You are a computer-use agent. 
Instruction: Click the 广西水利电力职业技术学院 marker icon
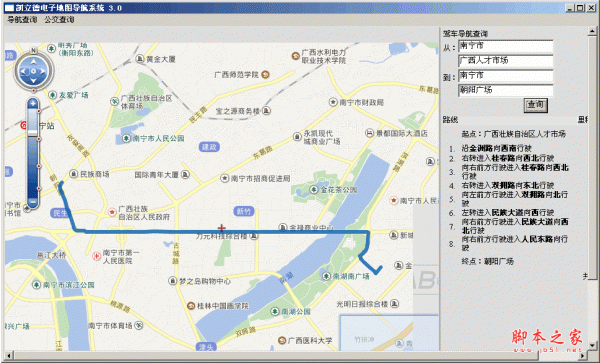tap(295, 56)
